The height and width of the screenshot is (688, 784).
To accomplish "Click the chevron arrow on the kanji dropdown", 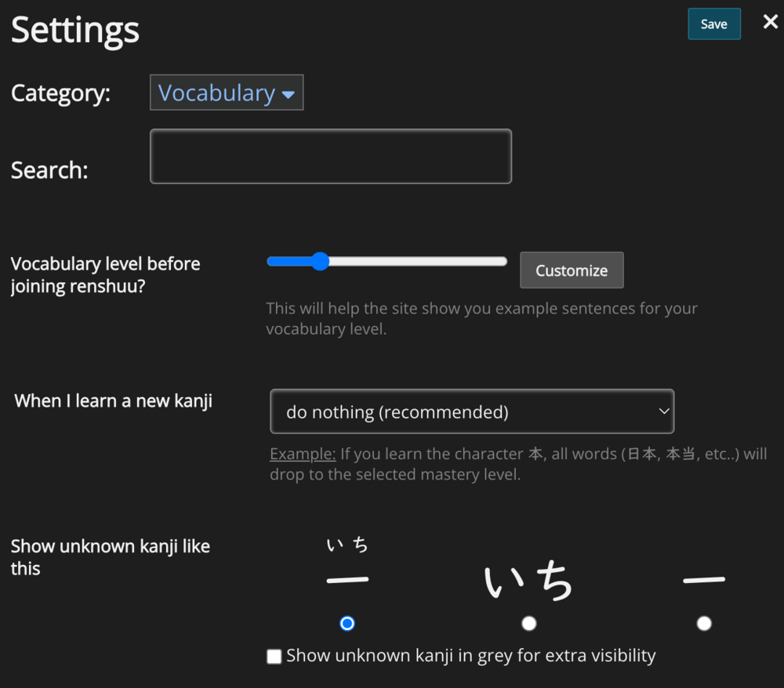I will point(663,411).
